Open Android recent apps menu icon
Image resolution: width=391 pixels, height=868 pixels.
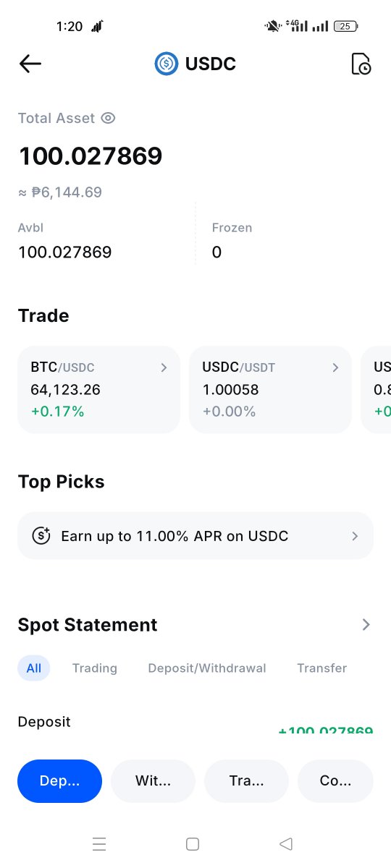click(x=99, y=843)
